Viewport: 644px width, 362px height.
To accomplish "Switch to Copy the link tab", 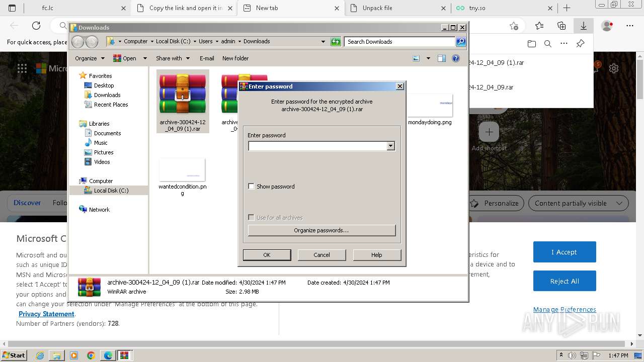I will [x=185, y=8].
